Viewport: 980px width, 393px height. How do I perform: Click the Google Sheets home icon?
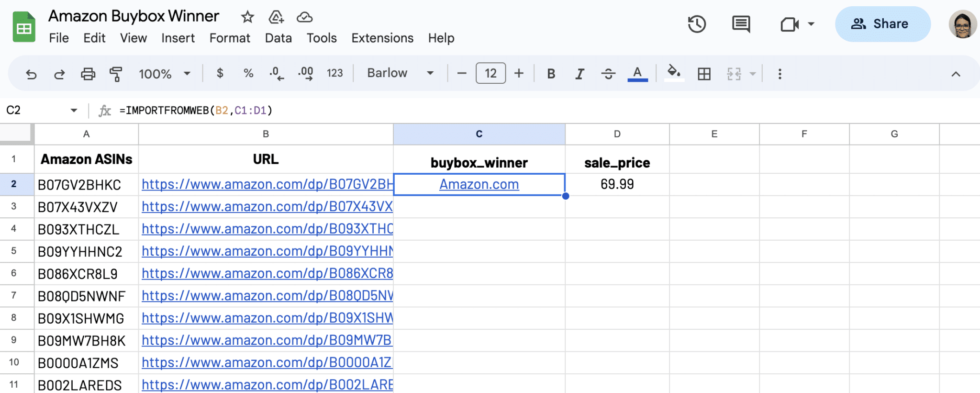24,27
